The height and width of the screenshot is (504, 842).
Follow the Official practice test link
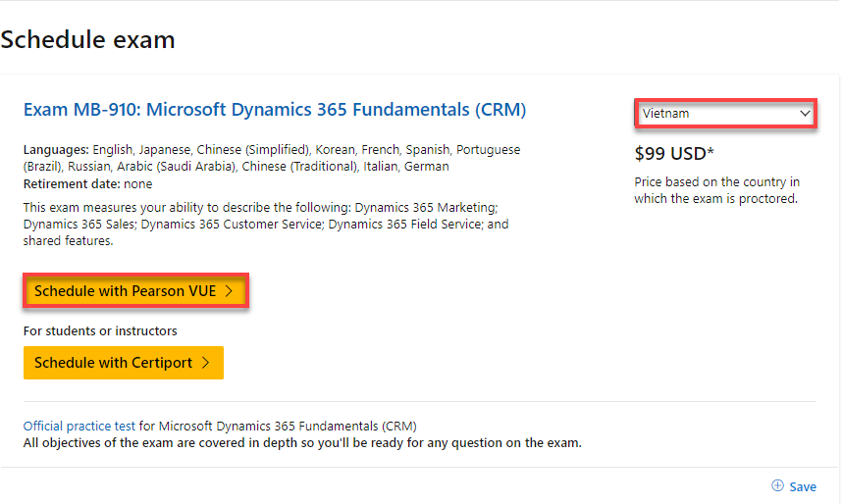coord(79,427)
